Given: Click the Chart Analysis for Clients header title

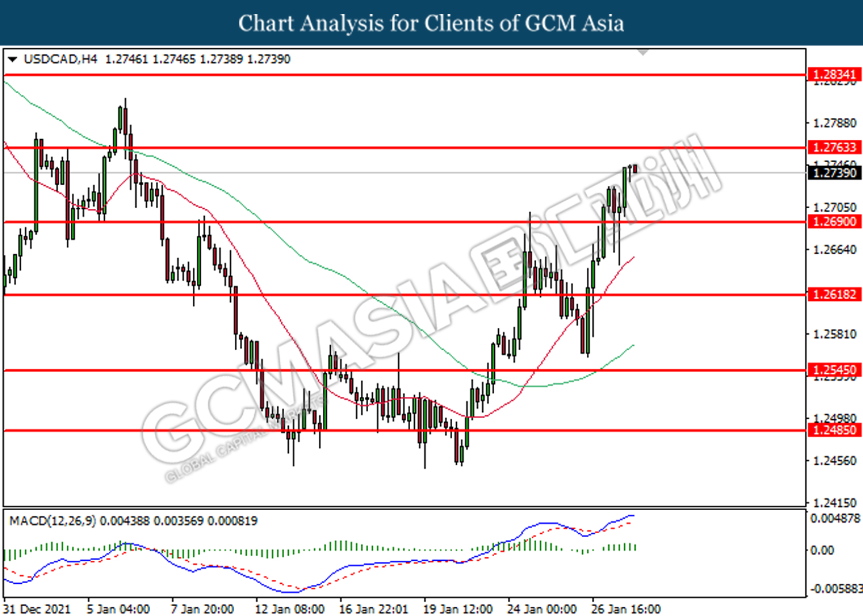Looking at the screenshot, I should coord(431,24).
